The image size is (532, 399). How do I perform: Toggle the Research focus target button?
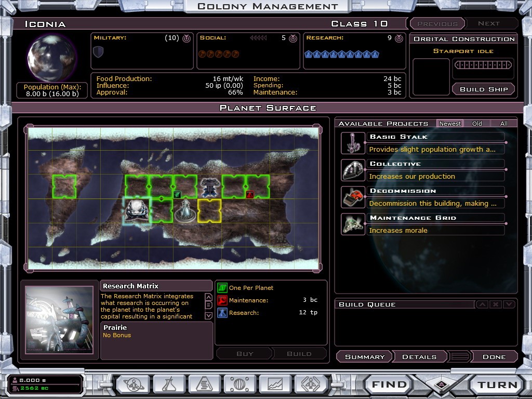pos(399,38)
